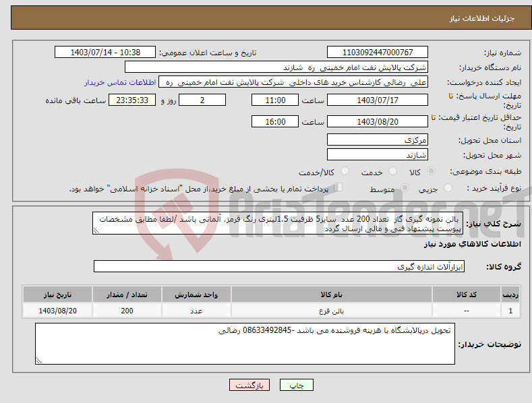
Task: Click the announcement date field 1403/07/14 - 10:38
Action: (x=105, y=53)
